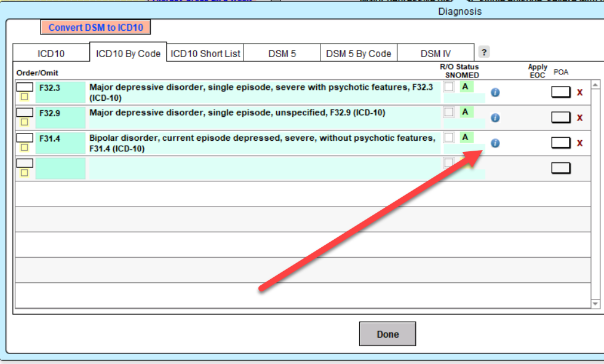Screen dimensions: 604x364
Task: Click the info icon for F32.9 diagnosis
Action: (x=495, y=118)
